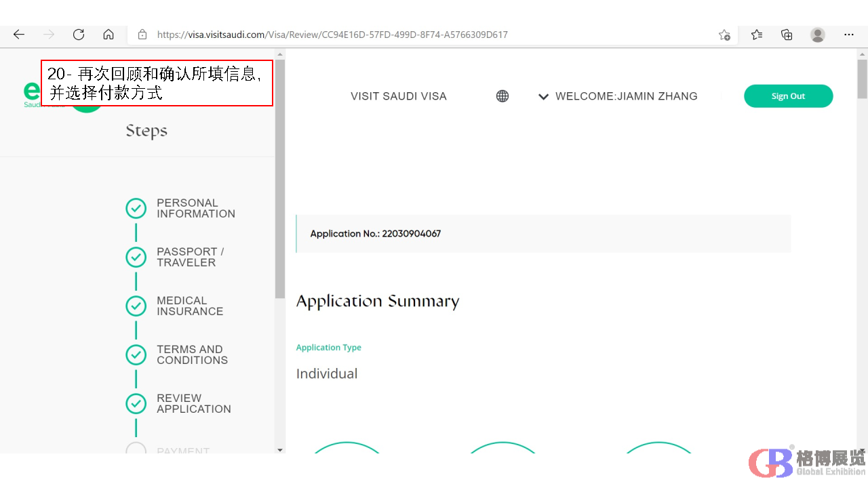Screen dimensions: 868x488
Task: Click the VISIT SAUDI VISA link
Action: (399, 96)
